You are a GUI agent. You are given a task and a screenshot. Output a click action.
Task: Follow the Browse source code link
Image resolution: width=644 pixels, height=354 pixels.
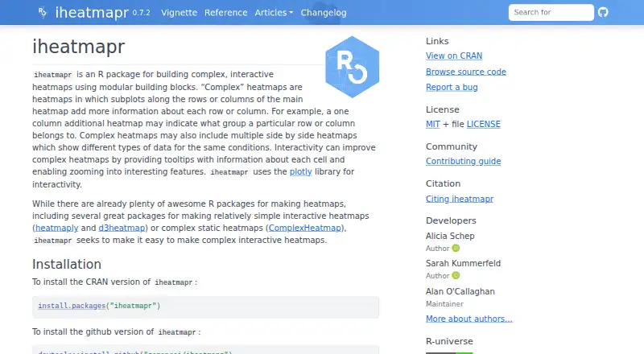point(466,72)
